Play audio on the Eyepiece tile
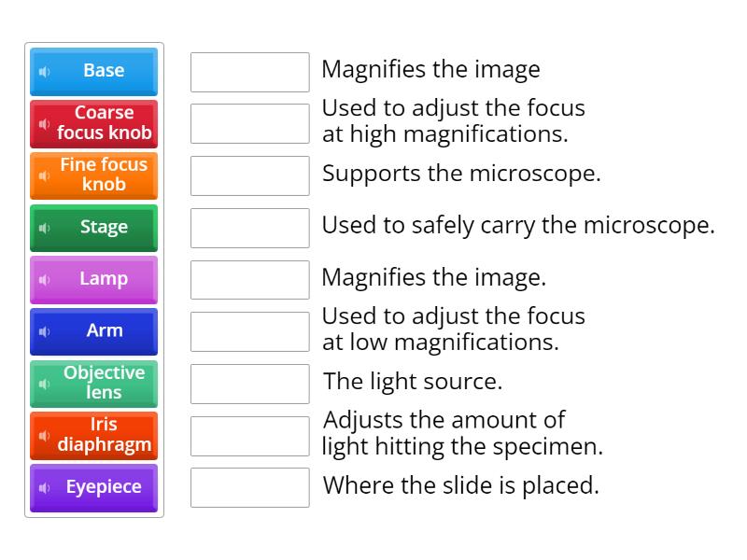 (43, 487)
